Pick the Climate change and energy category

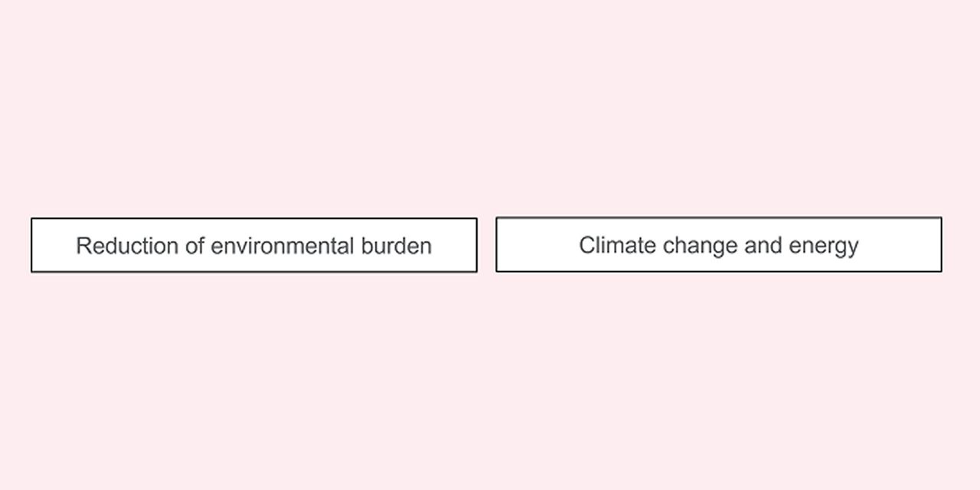[718, 244]
